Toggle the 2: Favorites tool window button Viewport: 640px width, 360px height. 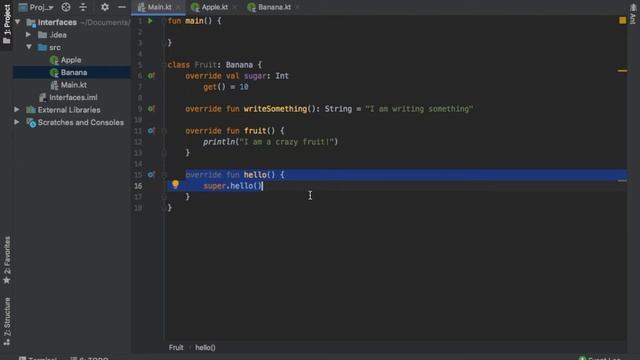click(7, 260)
